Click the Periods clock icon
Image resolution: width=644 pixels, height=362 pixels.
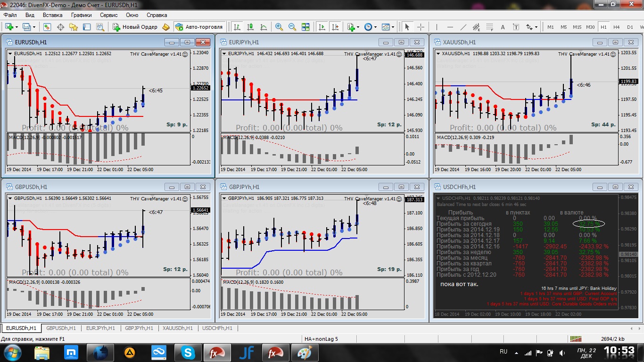(368, 27)
